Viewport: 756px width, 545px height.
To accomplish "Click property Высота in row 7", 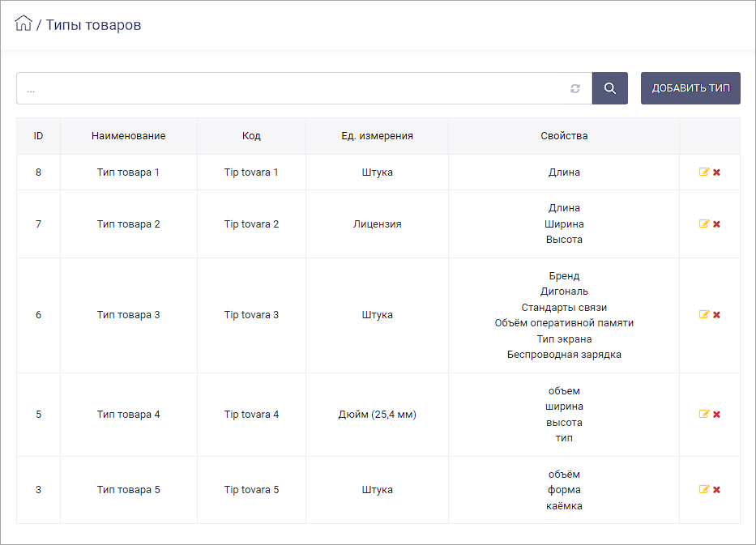I will pos(564,240).
